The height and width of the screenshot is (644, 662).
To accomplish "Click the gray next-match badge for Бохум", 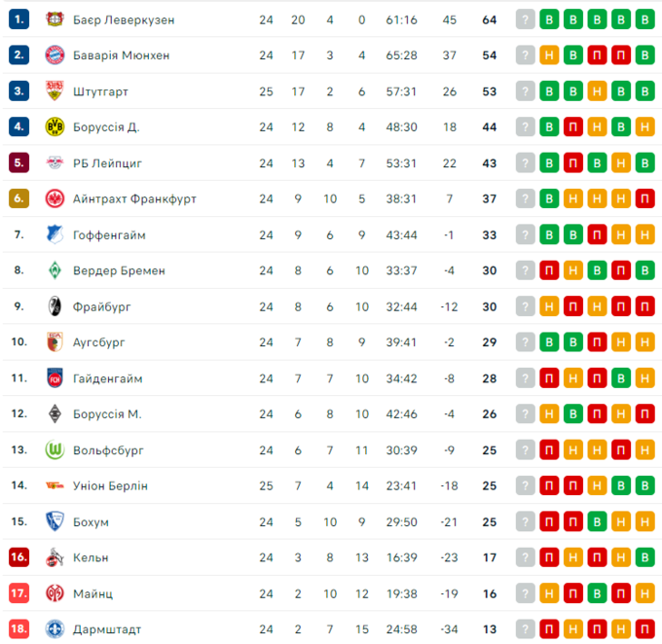I will click(526, 521).
